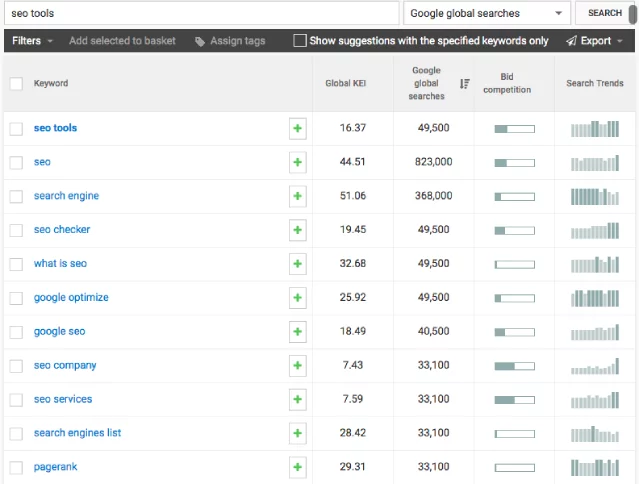Open the Export dropdown menu

[x=594, y=41]
